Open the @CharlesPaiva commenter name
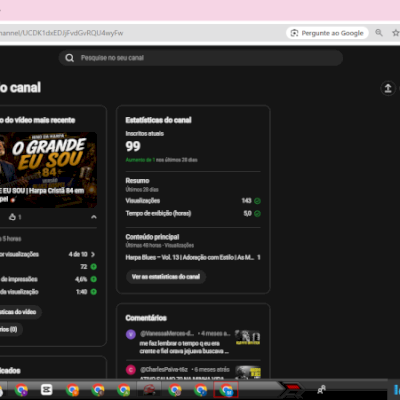Viewport: 400px width, 400px height. [164, 369]
